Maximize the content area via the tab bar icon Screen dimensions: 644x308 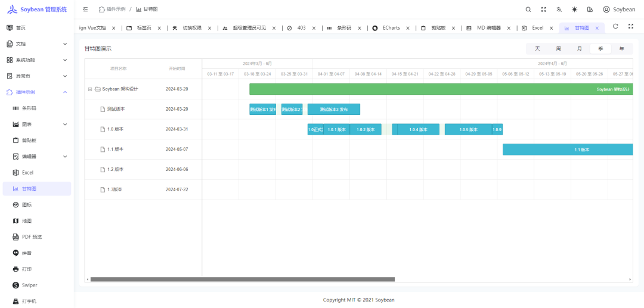tap(631, 27)
